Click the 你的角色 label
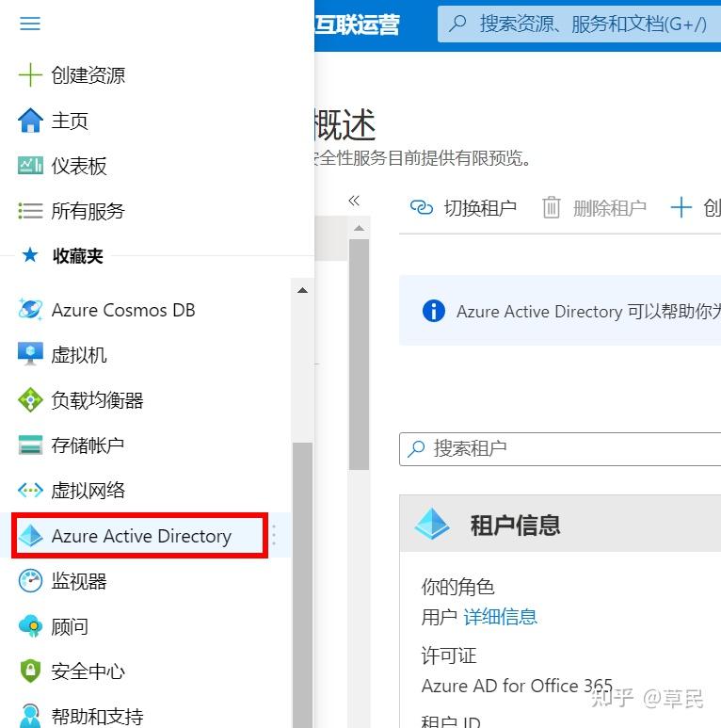721x728 pixels. pyautogui.click(x=457, y=587)
